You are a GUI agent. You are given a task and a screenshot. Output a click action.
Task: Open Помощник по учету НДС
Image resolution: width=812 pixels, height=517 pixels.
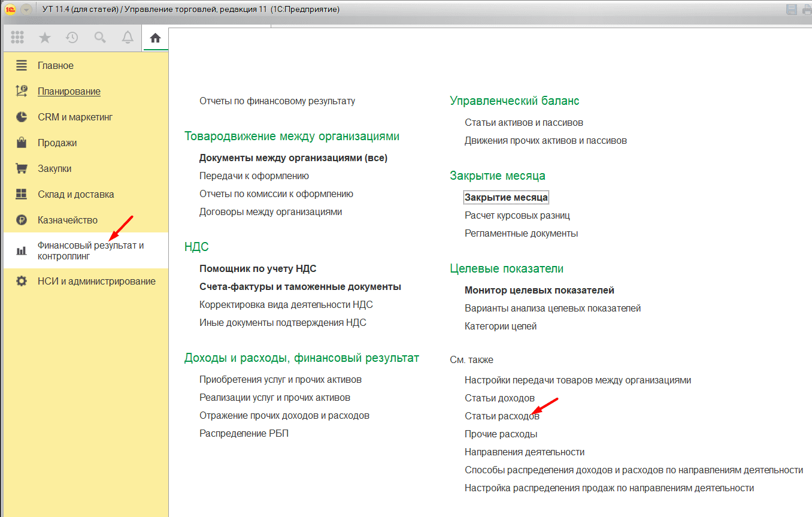tap(257, 269)
